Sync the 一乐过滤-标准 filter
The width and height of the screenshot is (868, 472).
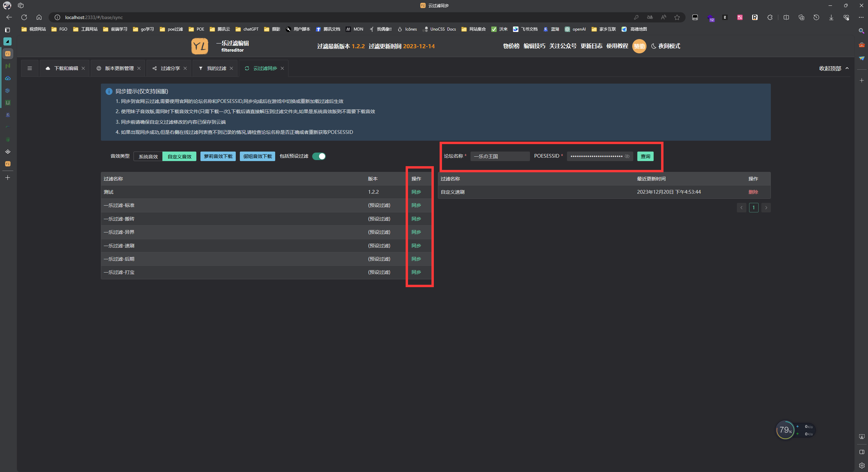pos(416,205)
